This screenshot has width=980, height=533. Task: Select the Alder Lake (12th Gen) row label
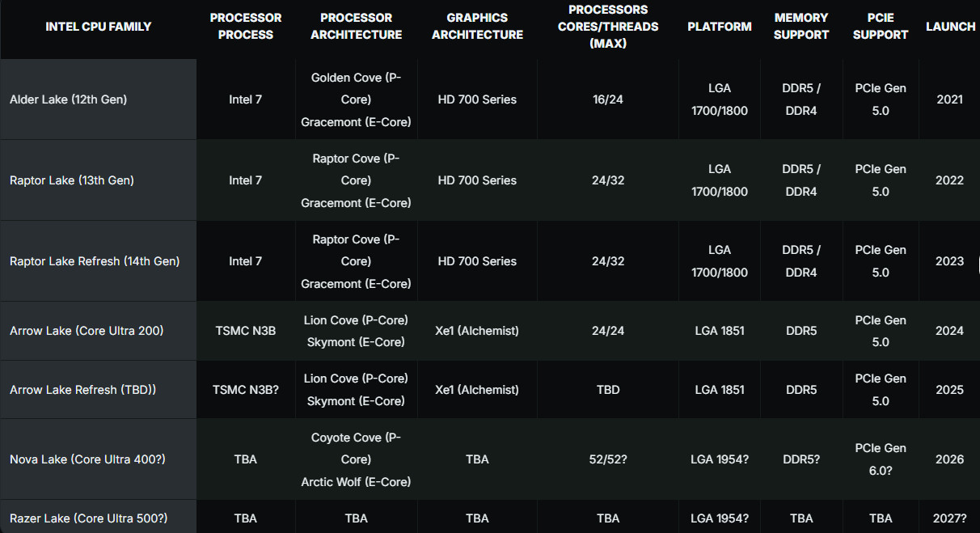[68, 99]
